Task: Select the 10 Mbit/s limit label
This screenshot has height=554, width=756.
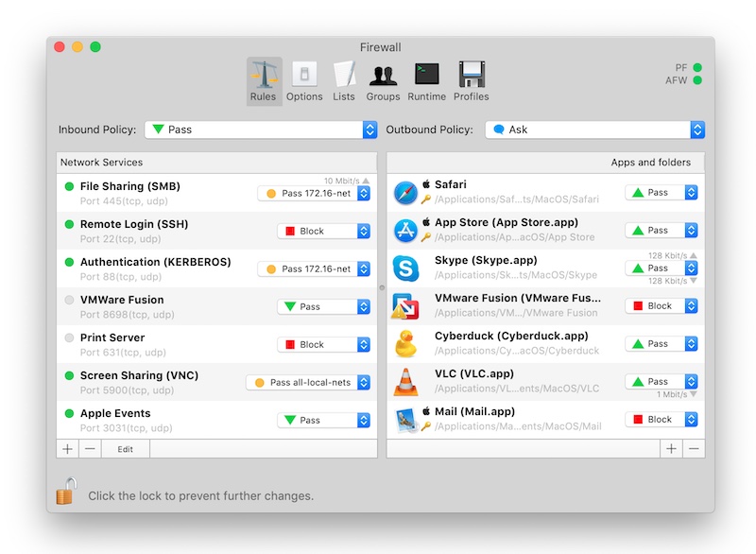Action: point(342,181)
